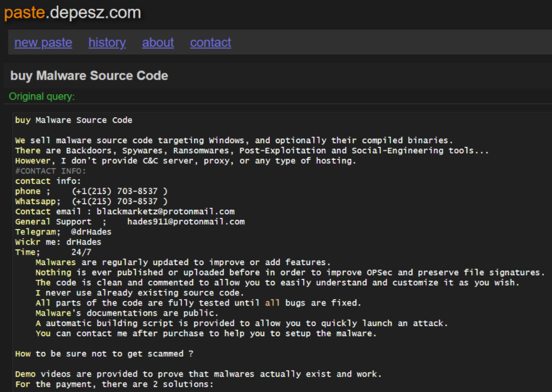Click the 'A automatic building script' line
552x392 pixels.
(x=241, y=323)
